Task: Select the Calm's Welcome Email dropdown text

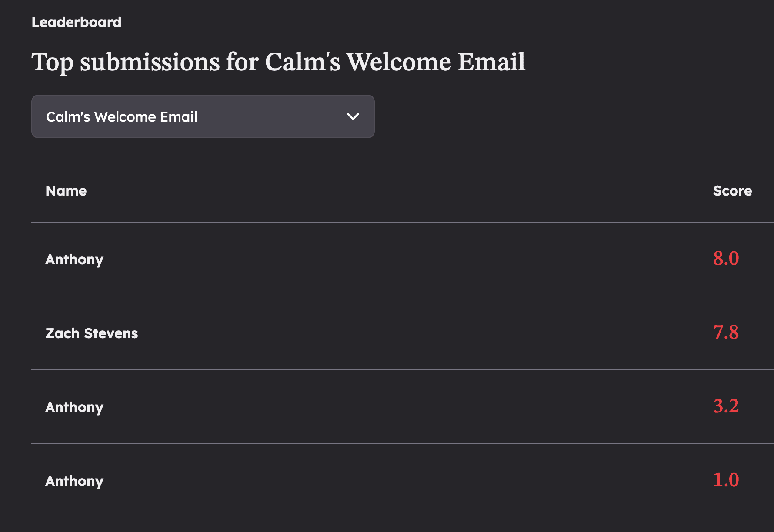Action: 122,117
